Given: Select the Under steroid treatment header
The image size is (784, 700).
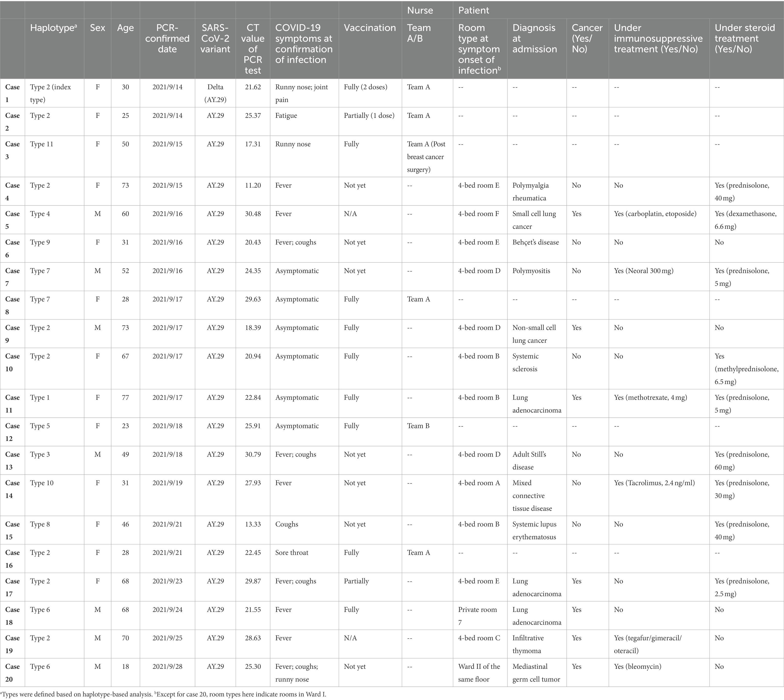Looking at the screenshot, I should coord(744,38).
